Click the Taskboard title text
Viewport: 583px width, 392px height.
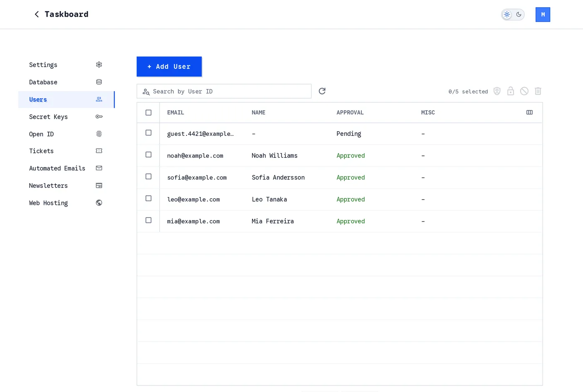pos(67,15)
